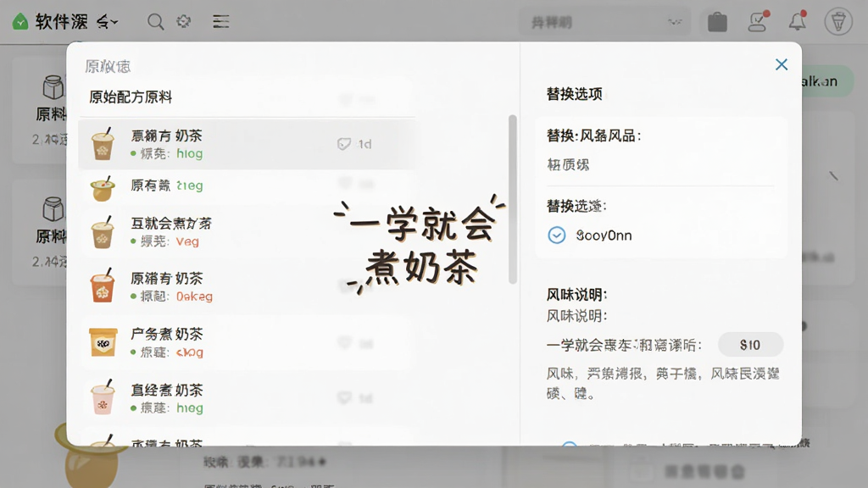Screen dimensions: 868x488
Task: Click the 一学就会煮奶茶 overlay title
Action: click(x=420, y=247)
